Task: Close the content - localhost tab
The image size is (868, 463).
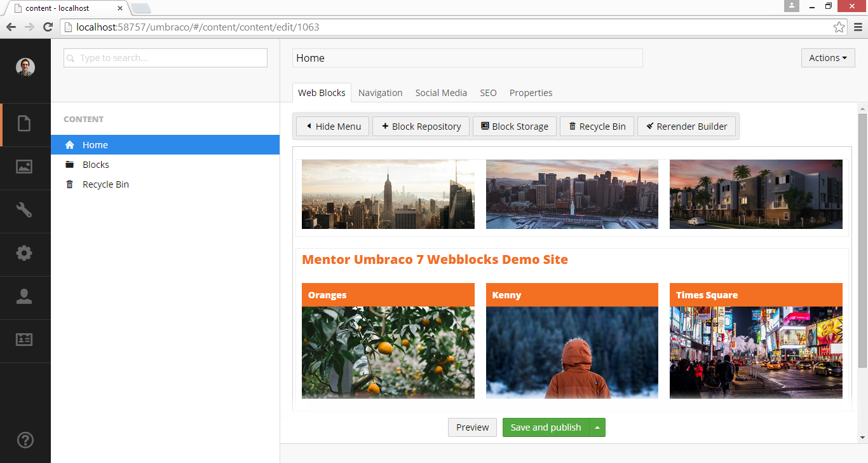Action: (120, 8)
